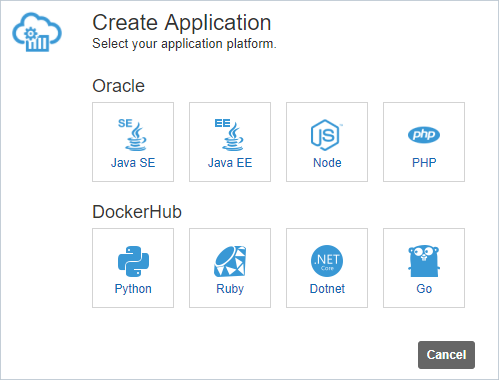Screen dimensions: 499x380
Task: Click the Java SE text label
Action: pos(133,163)
